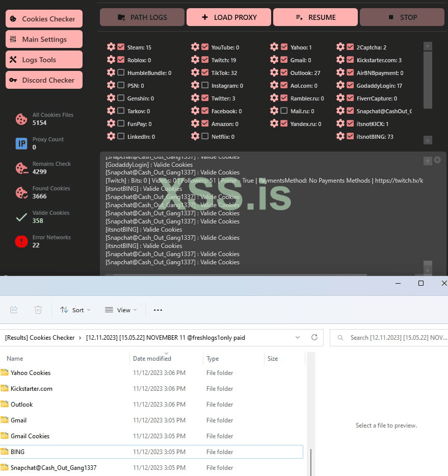Uncheck the AirBNBpayment checkbox

[x=350, y=72]
